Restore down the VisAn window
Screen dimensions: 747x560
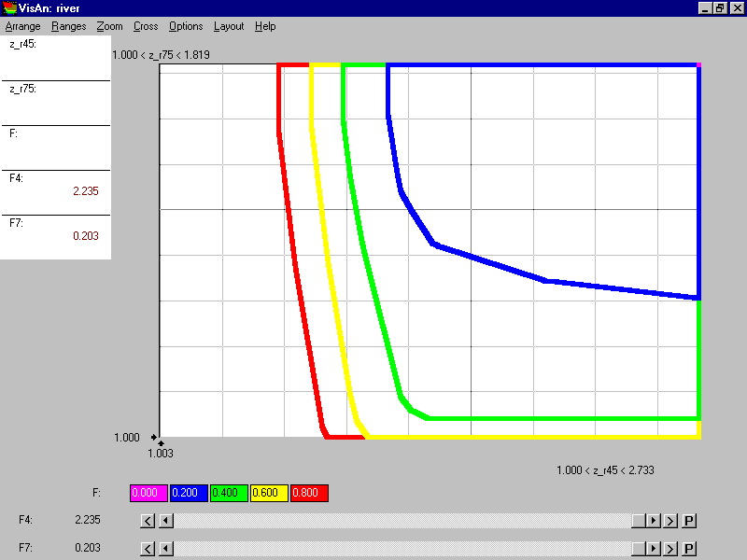tap(720, 8)
